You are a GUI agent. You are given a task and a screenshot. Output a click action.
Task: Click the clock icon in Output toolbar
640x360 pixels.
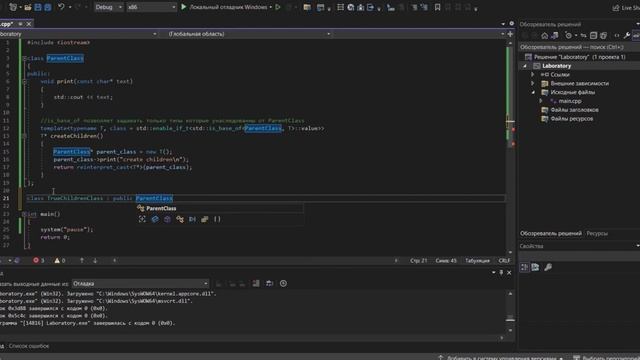coord(283,283)
